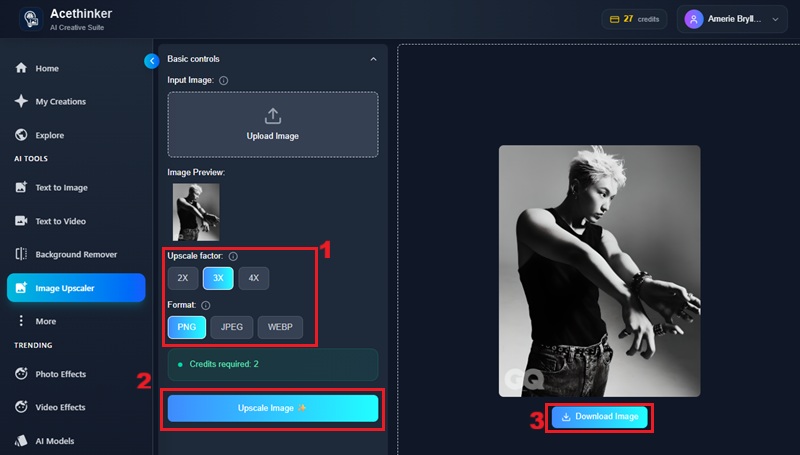Screen dimensions: 800x455
Task: Set output format to JPEG
Action: click(232, 327)
